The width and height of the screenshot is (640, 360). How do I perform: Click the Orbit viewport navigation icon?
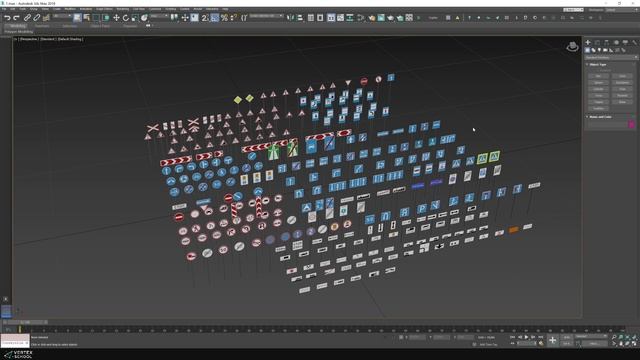[x=627, y=344]
